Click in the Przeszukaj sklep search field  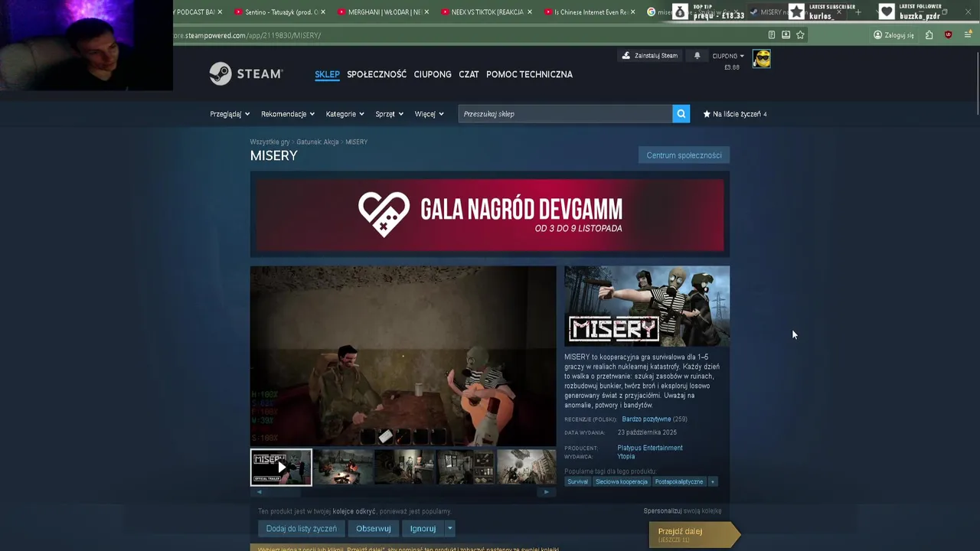[x=565, y=114]
